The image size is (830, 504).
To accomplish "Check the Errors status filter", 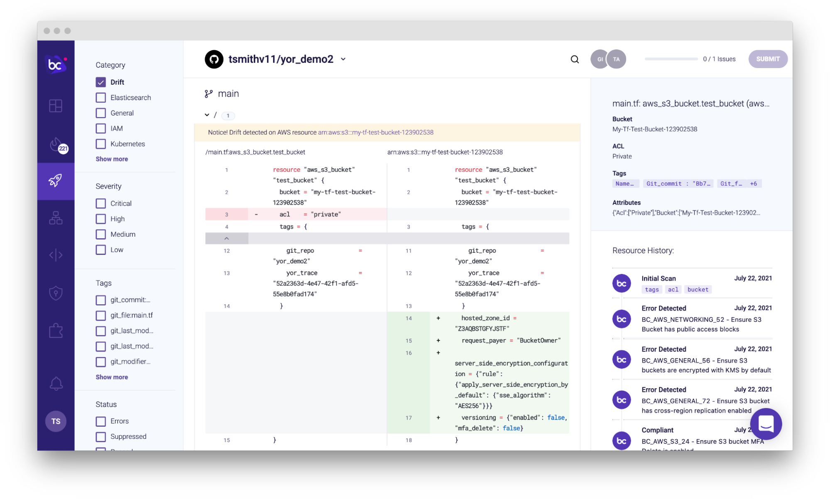I will [100, 421].
